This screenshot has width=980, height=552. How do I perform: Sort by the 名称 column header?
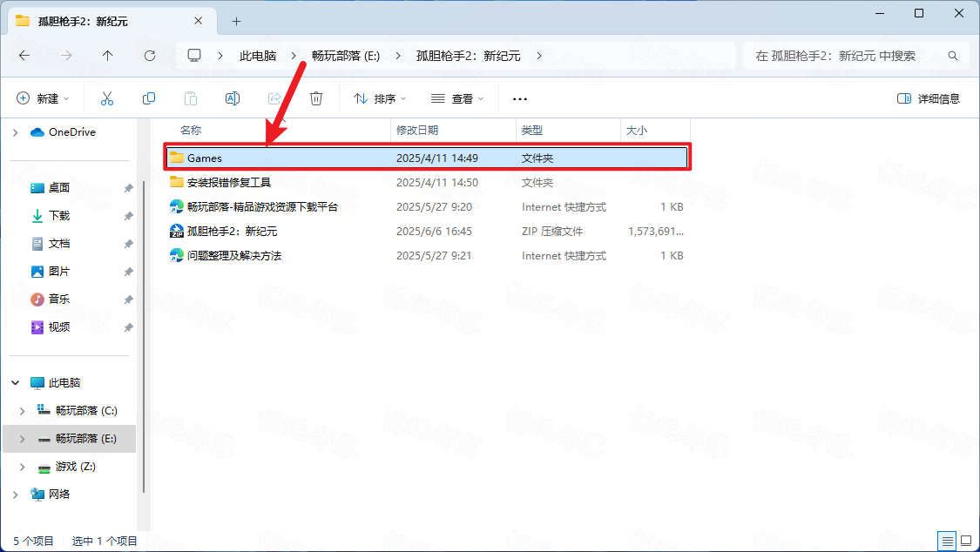point(191,130)
